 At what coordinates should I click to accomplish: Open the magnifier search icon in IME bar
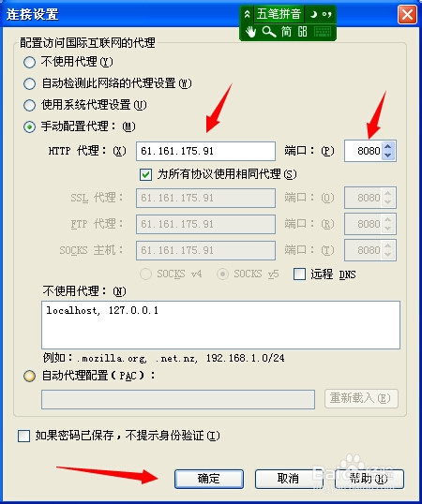pyautogui.click(x=269, y=32)
